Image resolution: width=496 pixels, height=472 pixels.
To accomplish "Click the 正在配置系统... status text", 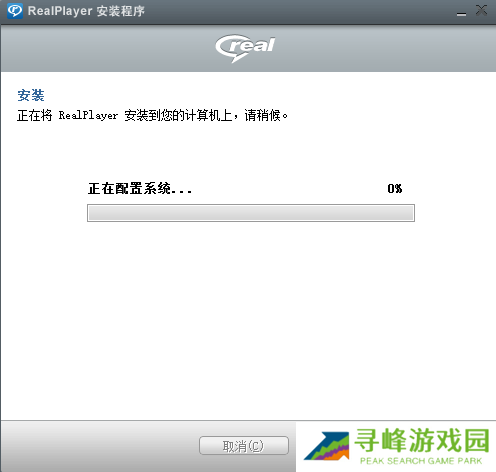I will 140,189.
